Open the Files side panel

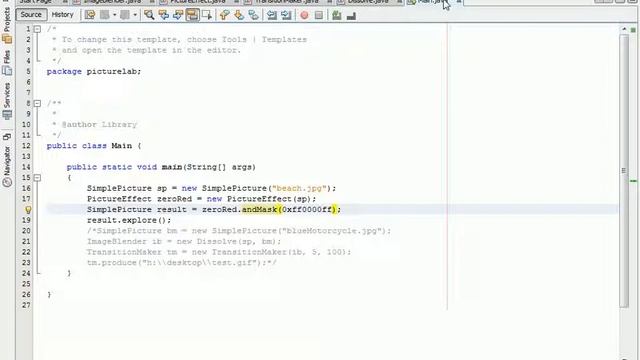pos(7,63)
